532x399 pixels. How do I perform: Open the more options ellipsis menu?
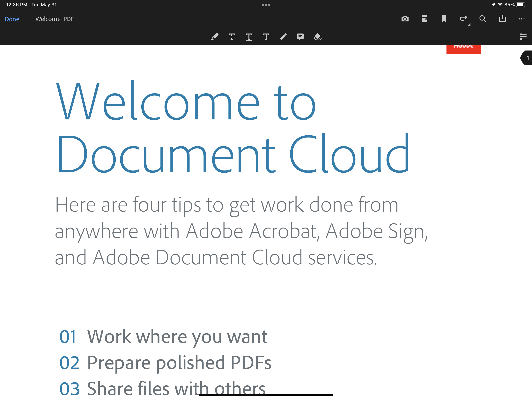(x=522, y=19)
